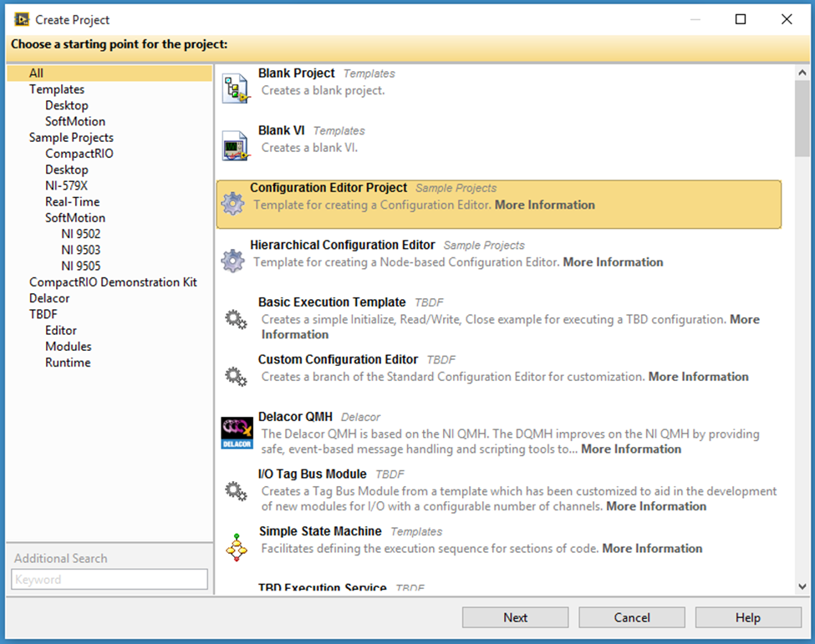Click the Hierarchical Configuration Editor gear icon

tap(232, 261)
